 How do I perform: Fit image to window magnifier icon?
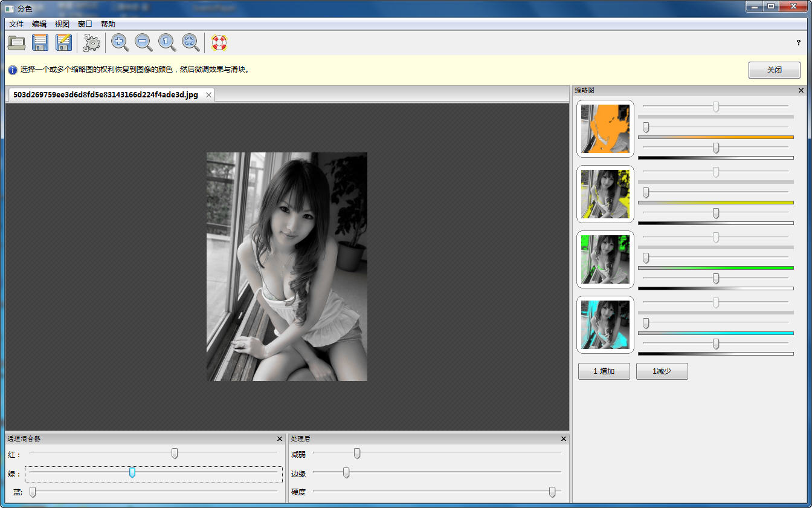190,42
